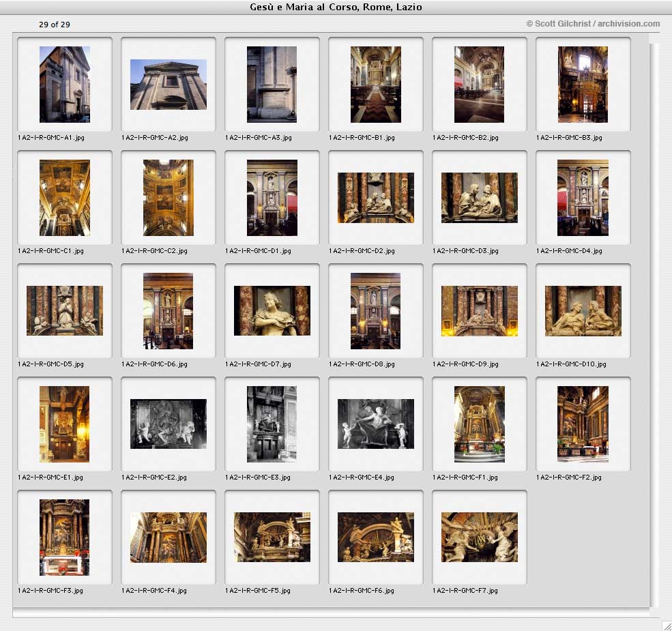Click the "29 of 29" item counter
This screenshot has height=631, width=672.
tap(55, 25)
